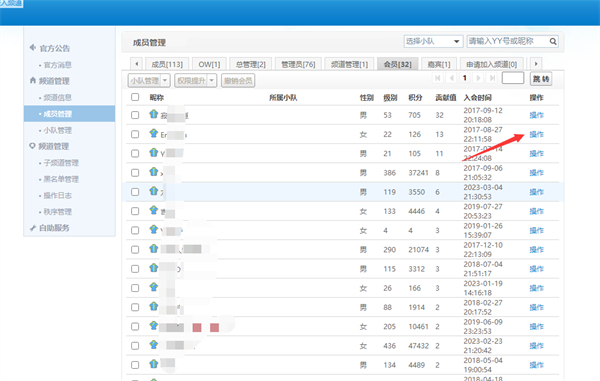Expand the 权限提升 dropdown arrow
600x381 pixels.
pyautogui.click(x=212, y=80)
